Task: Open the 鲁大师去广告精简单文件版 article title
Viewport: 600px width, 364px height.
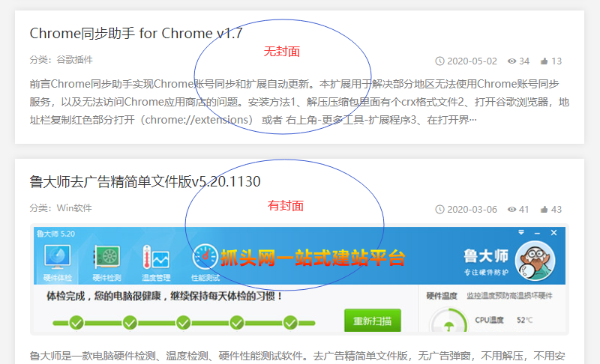Action: coord(145,182)
